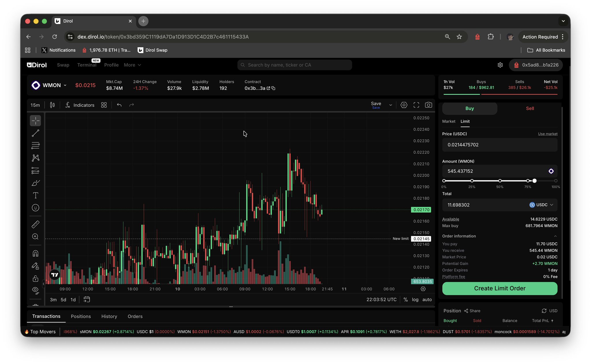Click the Use market link
Viewport: 591px width, 364px height.
547,134
